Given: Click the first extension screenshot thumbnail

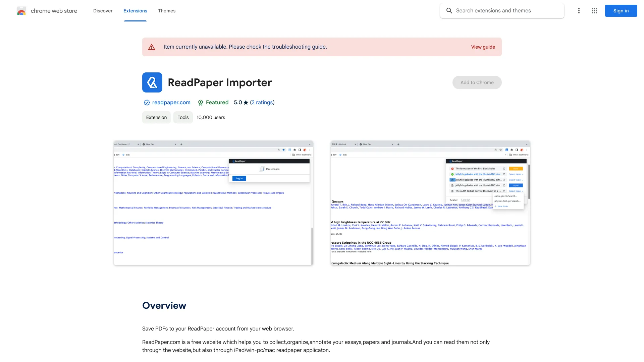Looking at the screenshot, I should click(x=213, y=203).
